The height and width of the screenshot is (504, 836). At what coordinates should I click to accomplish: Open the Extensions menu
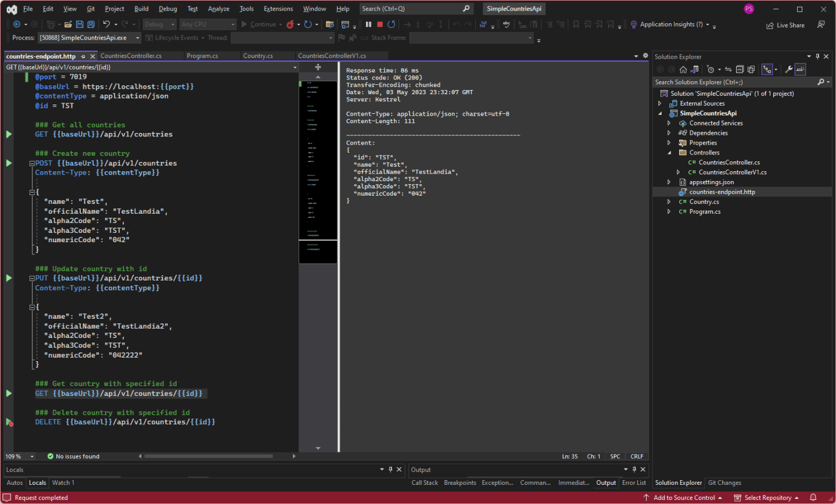(x=278, y=9)
